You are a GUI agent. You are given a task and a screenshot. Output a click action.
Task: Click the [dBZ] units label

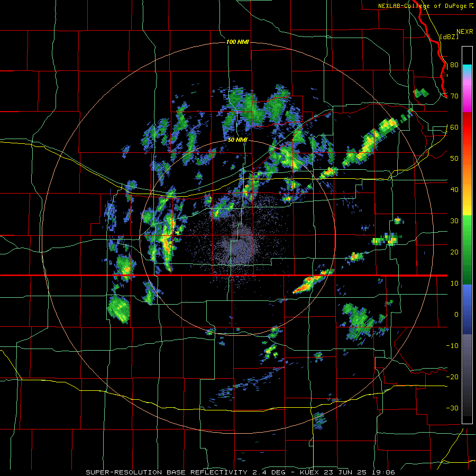(449, 36)
